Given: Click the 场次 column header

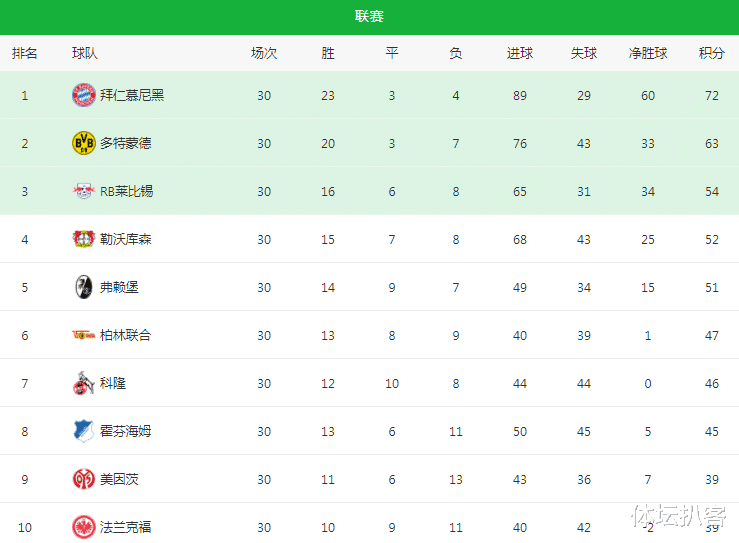Looking at the screenshot, I should pos(264,53).
